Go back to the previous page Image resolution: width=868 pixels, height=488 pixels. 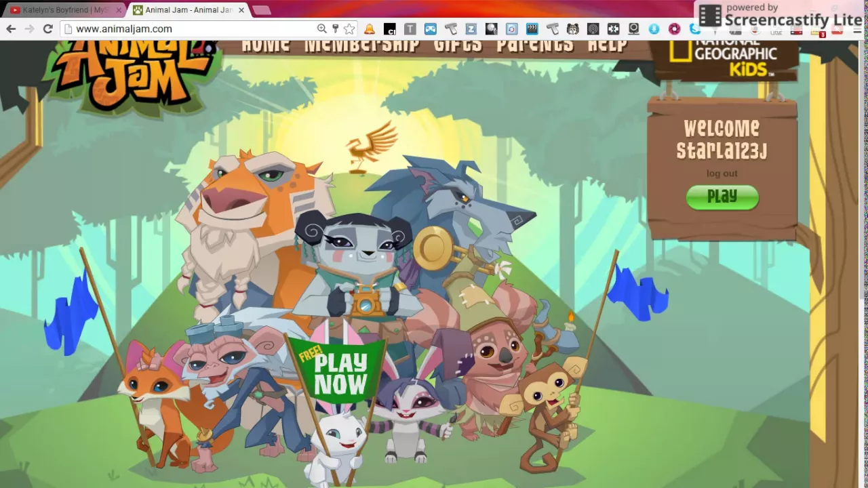coord(11,29)
